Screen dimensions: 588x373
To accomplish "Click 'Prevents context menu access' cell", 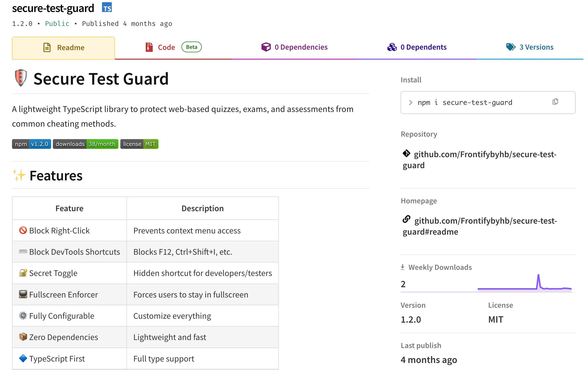I will coord(203,230).
